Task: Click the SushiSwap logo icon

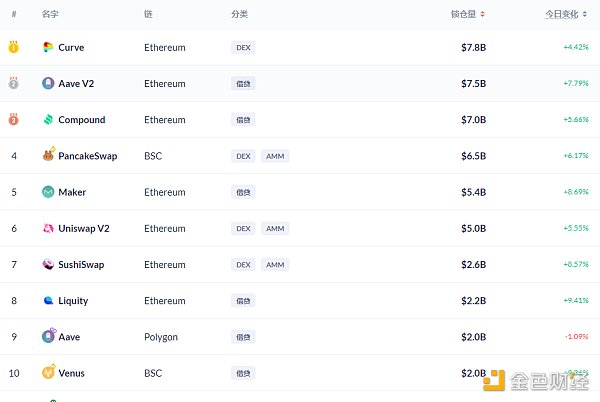Action: point(48,264)
